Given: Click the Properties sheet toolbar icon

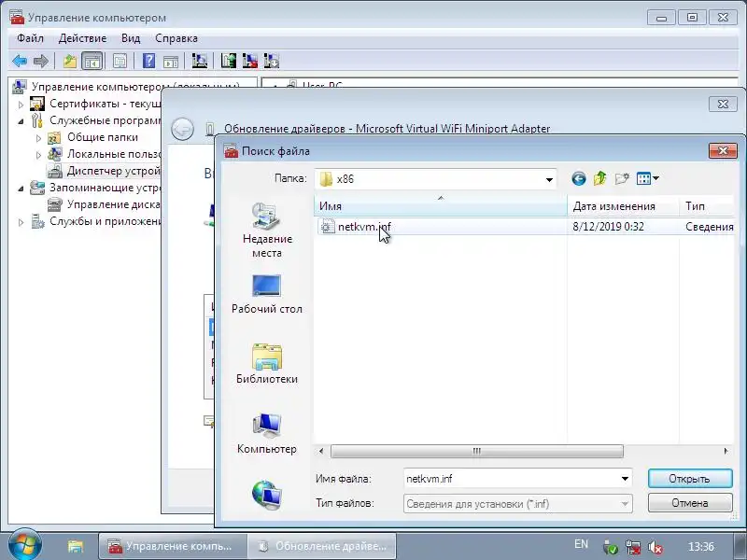Looking at the screenshot, I should 120,61.
